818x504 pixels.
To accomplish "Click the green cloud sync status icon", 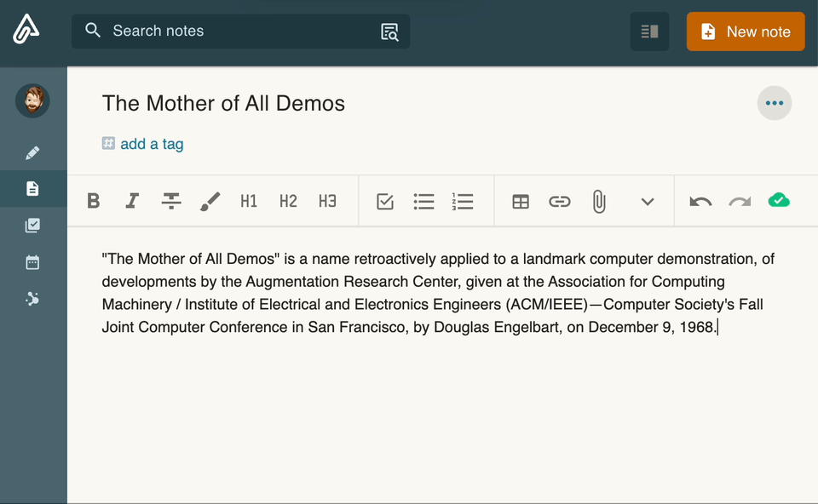I will (779, 200).
